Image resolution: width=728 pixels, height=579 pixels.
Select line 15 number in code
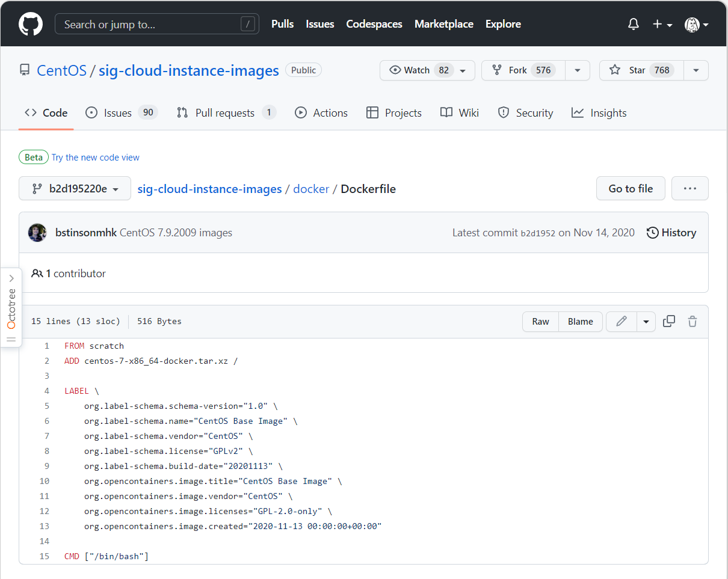pyautogui.click(x=45, y=556)
